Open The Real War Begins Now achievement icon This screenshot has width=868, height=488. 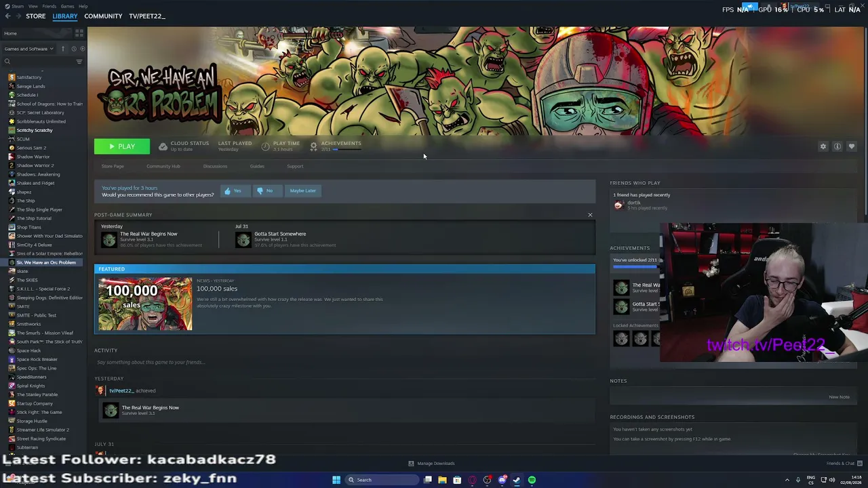click(x=109, y=239)
